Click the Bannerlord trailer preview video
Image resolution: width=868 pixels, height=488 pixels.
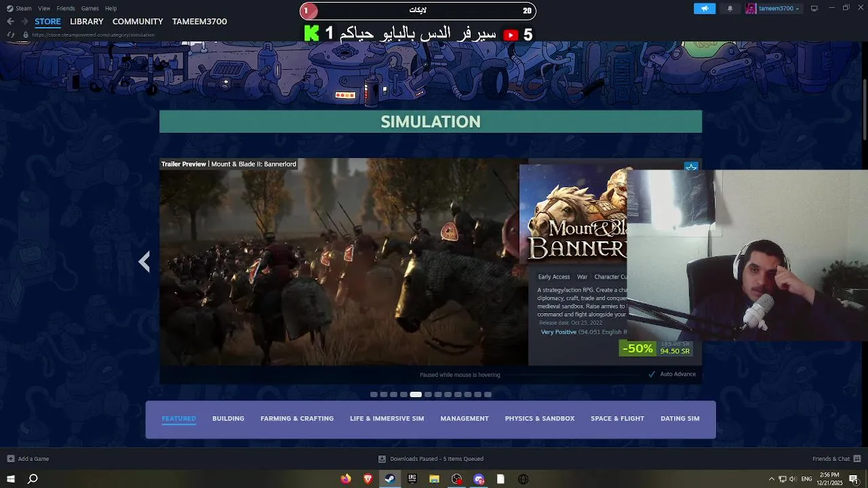tap(344, 262)
